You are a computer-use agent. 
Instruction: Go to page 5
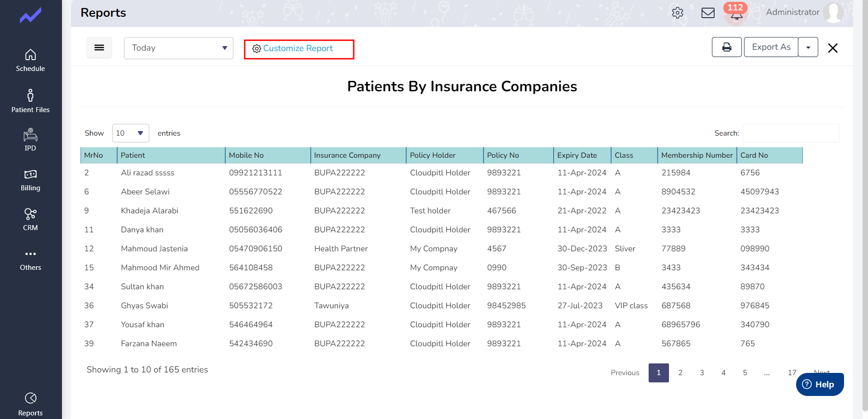pyautogui.click(x=745, y=373)
